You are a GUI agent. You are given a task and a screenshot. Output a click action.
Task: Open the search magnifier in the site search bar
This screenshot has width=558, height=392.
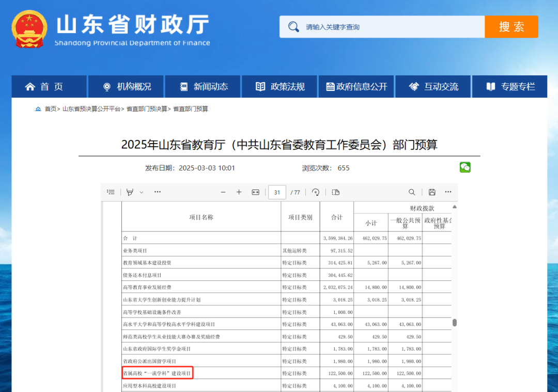(294, 26)
